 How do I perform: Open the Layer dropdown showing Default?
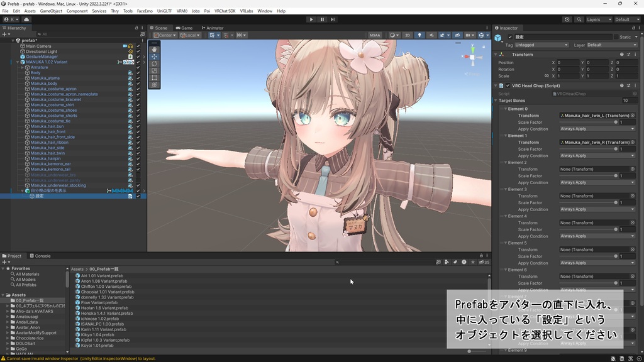pos(612,45)
